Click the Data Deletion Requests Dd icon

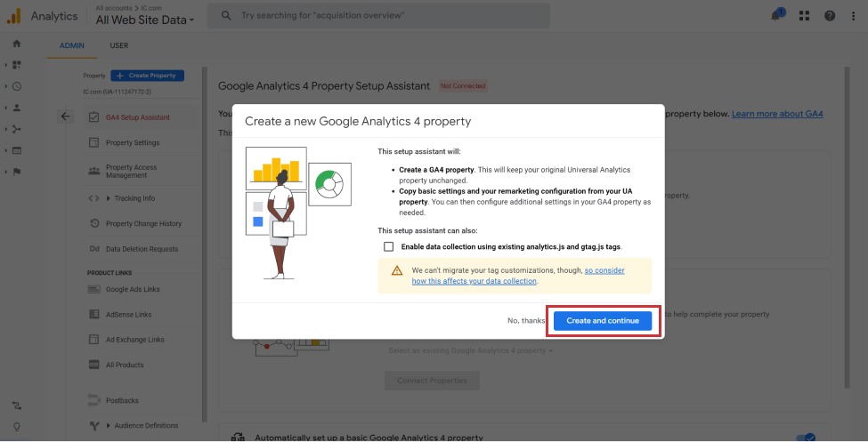[94, 249]
